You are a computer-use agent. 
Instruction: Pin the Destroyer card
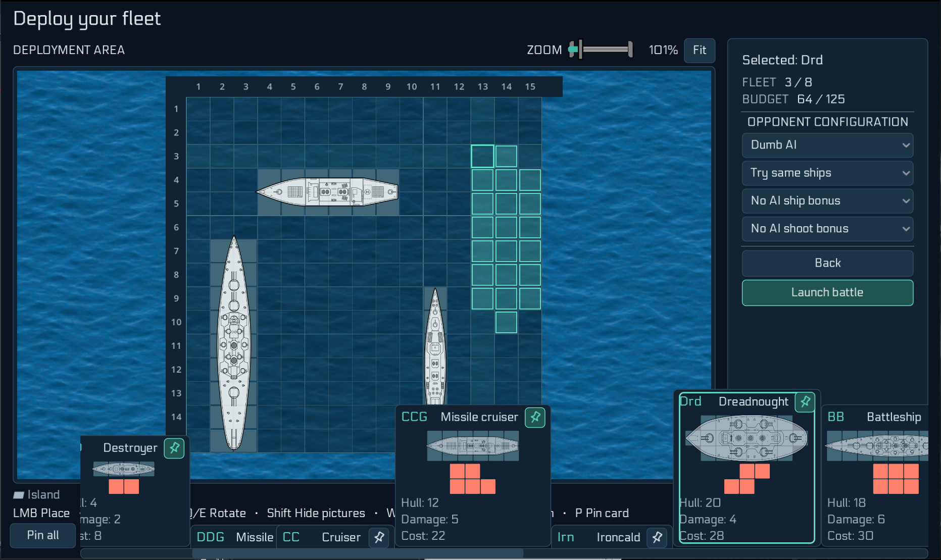coord(174,448)
